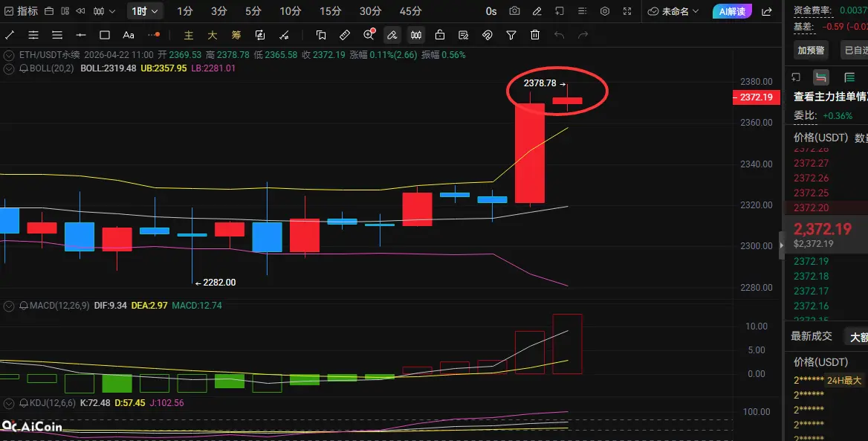Screen dimensions: 868x441
Task: Collapse the MACD(12,26,9) indicator pane
Action: (9, 306)
